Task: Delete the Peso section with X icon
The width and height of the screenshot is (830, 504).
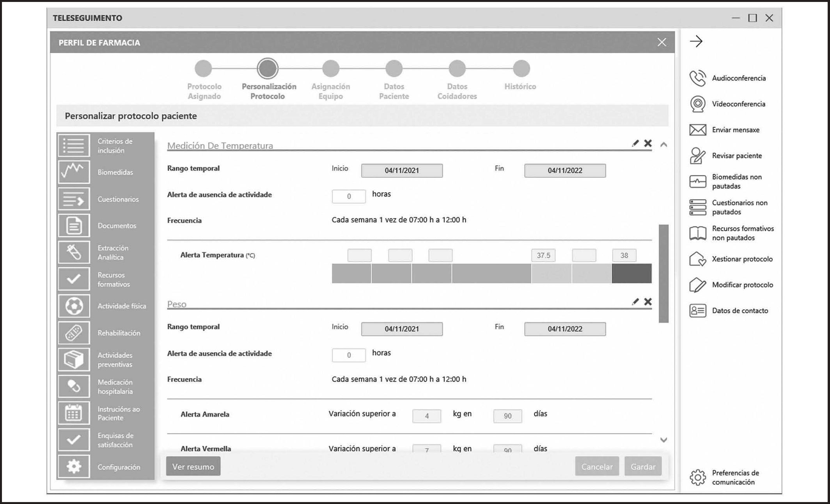Action: (x=648, y=302)
